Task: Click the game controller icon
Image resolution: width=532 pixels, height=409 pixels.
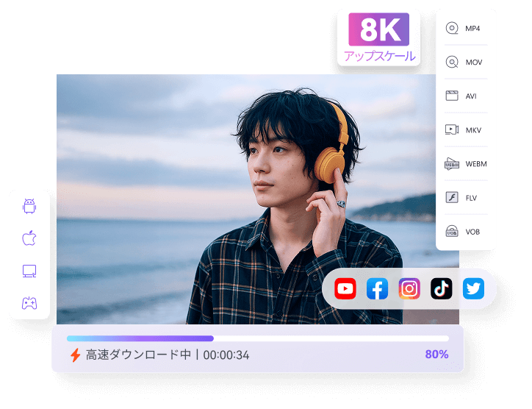Action: click(29, 303)
